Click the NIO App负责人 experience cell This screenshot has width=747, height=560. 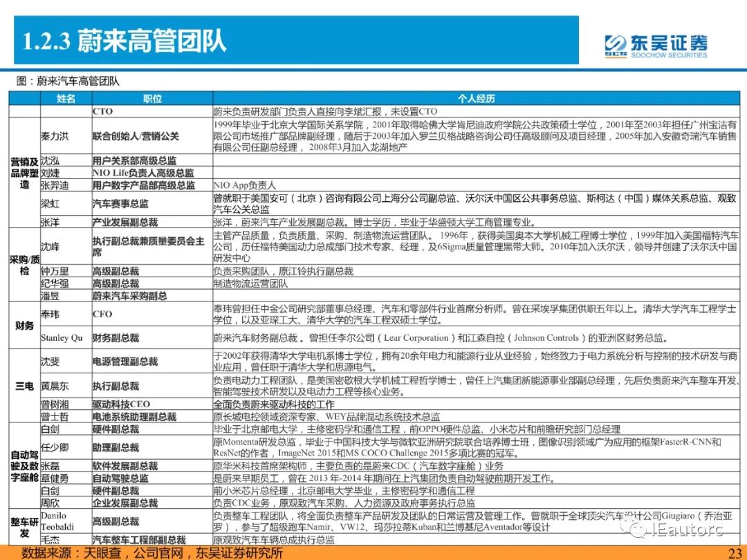pyautogui.click(x=476, y=185)
